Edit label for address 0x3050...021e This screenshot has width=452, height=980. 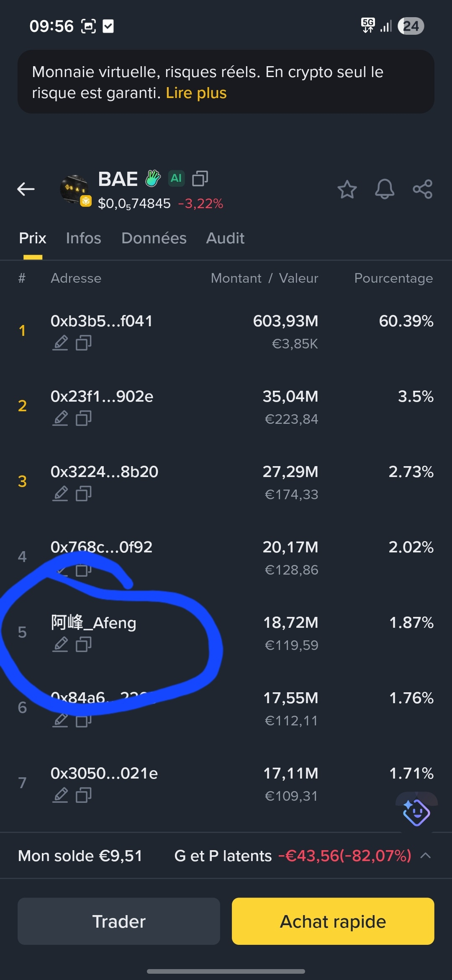tap(60, 795)
